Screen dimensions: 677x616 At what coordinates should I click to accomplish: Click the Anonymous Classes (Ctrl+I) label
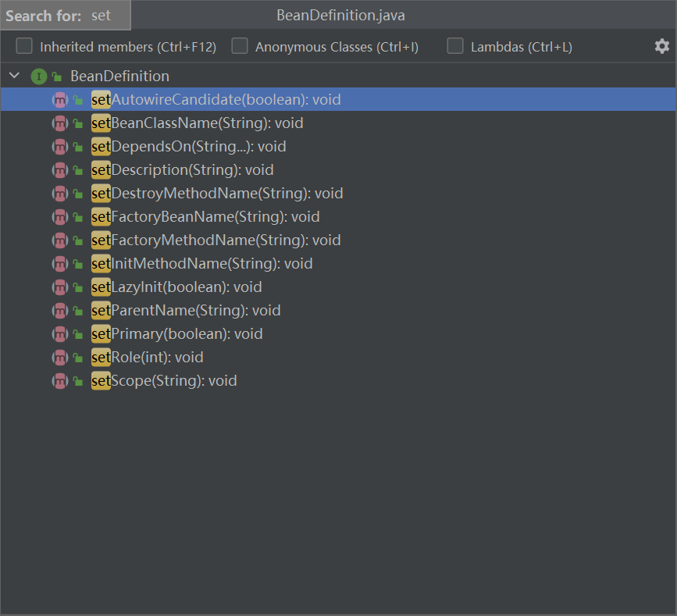click(x=337, y=47)
